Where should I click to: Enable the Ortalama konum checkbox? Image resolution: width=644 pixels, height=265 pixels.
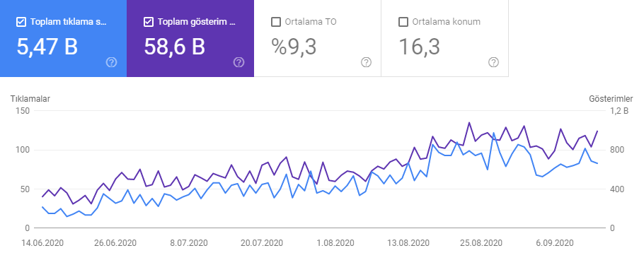403,22
